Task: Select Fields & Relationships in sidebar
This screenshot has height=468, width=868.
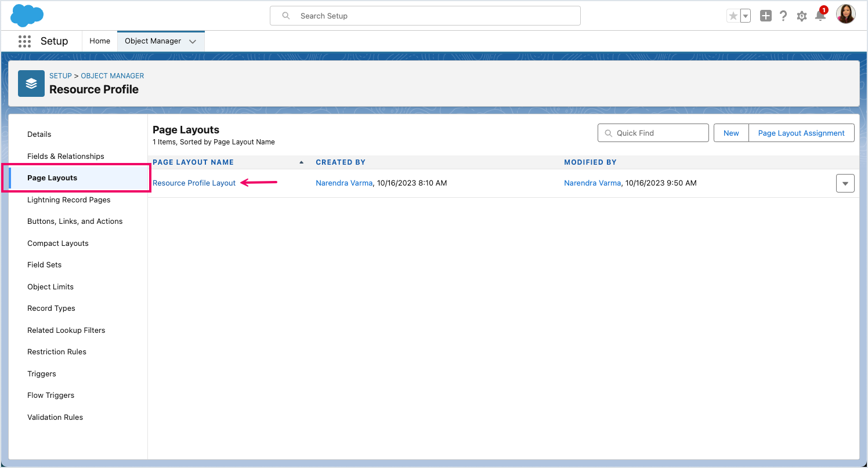Action: [x=66, y=156]
